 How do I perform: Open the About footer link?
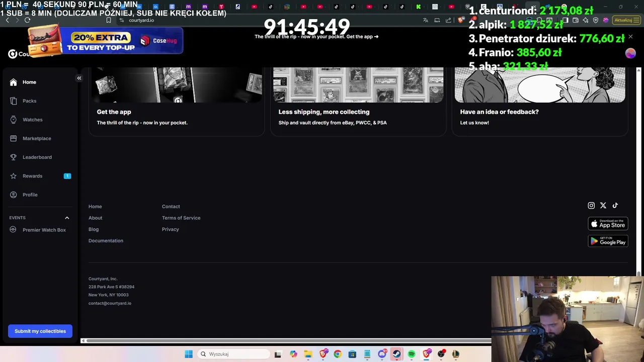click(x=95, y=218)
